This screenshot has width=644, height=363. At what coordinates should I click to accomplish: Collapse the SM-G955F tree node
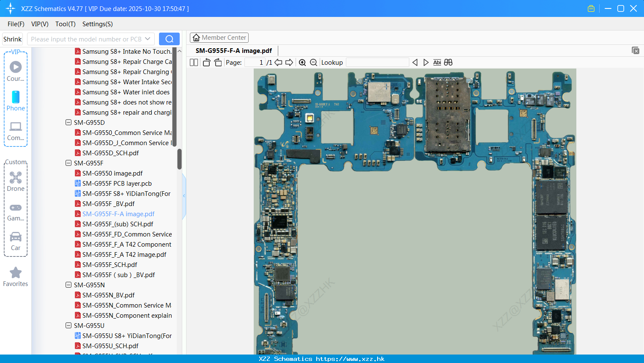coord(69,163)
